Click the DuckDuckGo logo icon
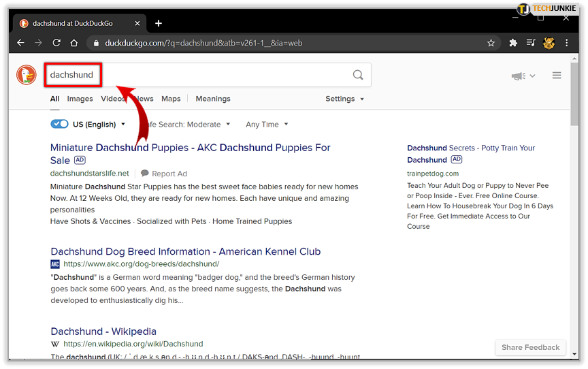Viewport: 588px width, 369px height. coord(27,75)
